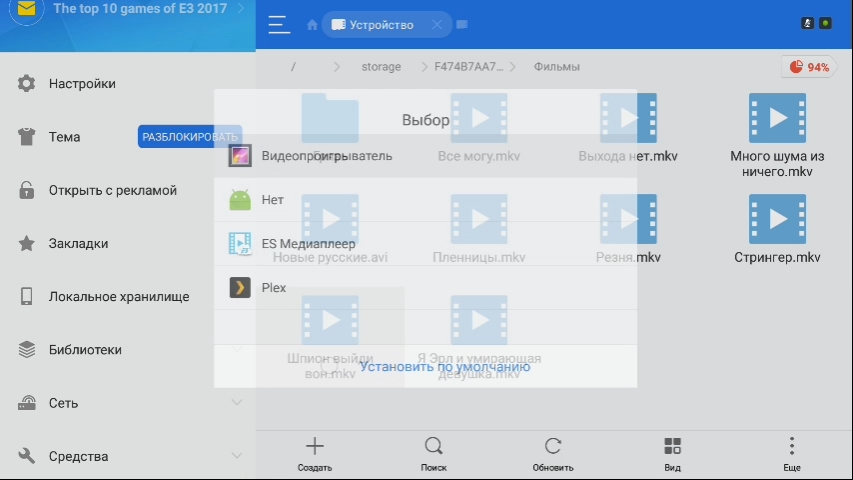
Task: Choose Видеопроигрыватель from the app list
Action: tap(326, 156)
